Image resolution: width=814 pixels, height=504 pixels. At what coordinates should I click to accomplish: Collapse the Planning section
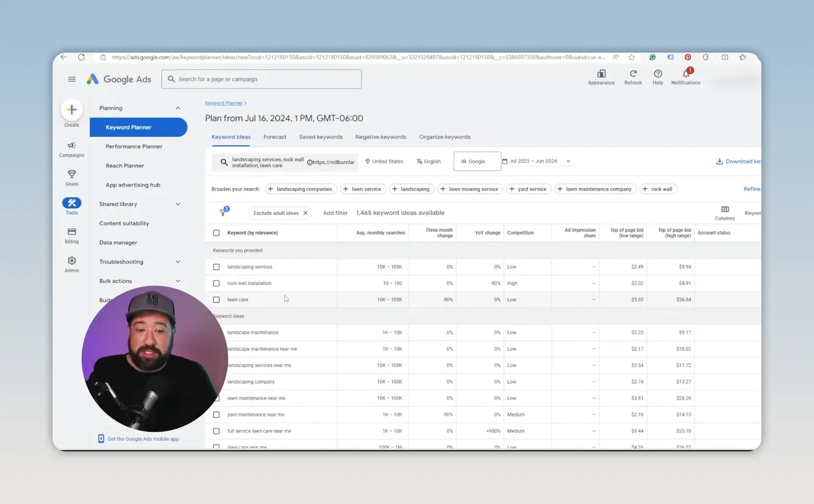pyautogui.click(x=178, y=108)
